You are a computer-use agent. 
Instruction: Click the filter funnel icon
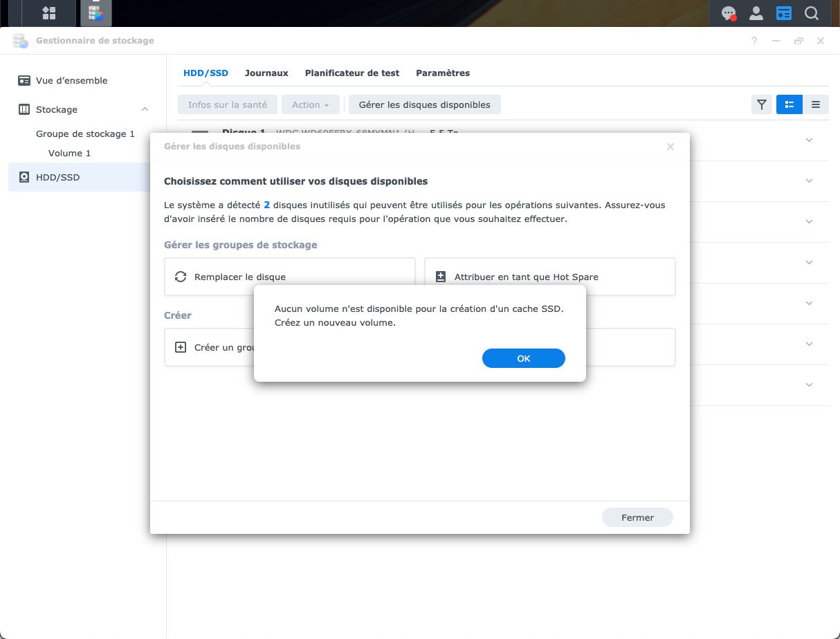click(x=762, y=104)
